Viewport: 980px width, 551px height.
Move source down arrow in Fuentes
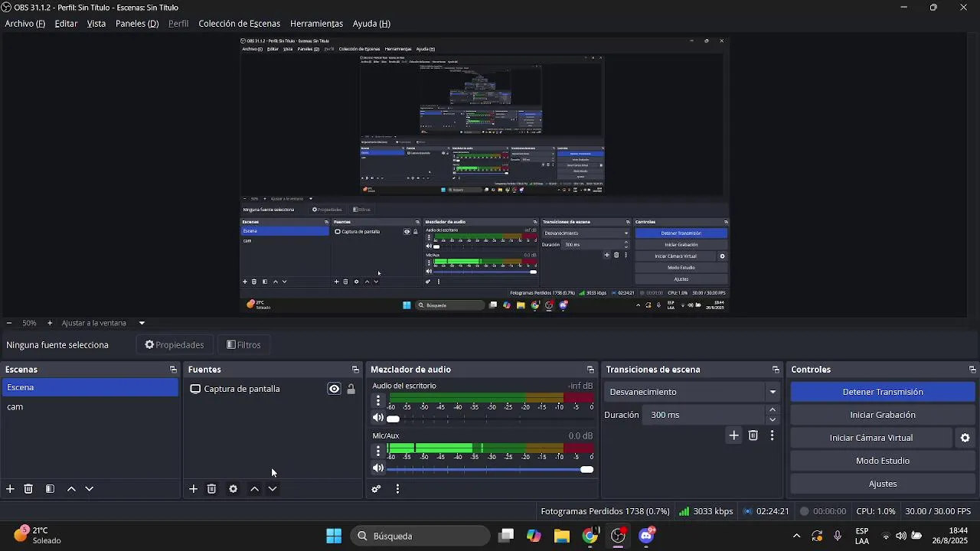tap(273, 489)
